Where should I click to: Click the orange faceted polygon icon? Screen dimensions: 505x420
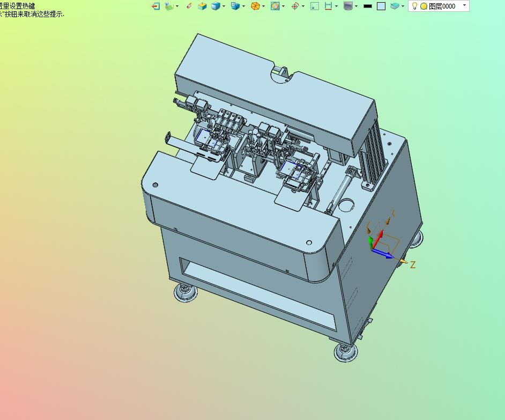(255, 6)
